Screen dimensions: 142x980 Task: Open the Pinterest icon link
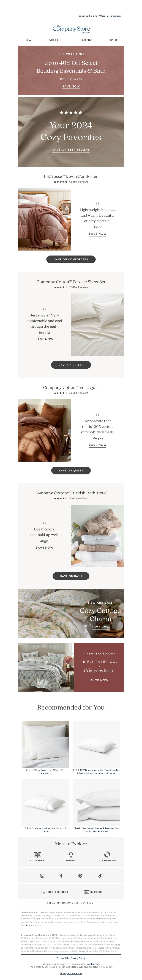pos(80,875)
